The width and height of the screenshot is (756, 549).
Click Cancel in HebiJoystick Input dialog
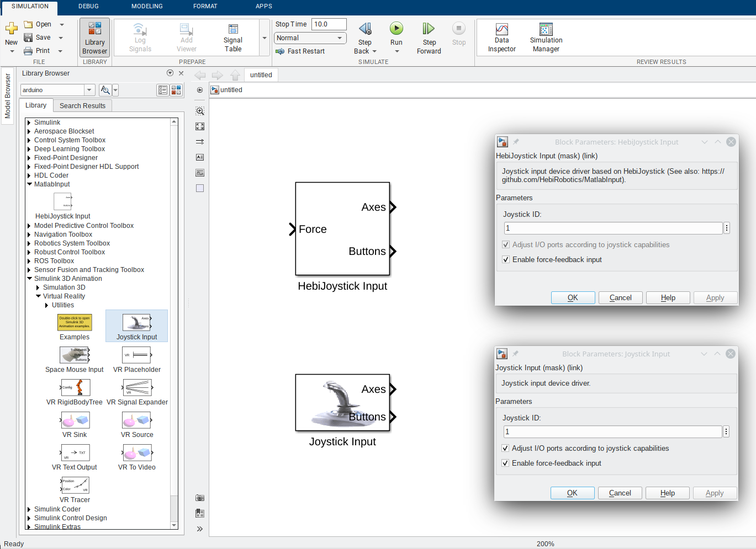[x=621, y=298]
